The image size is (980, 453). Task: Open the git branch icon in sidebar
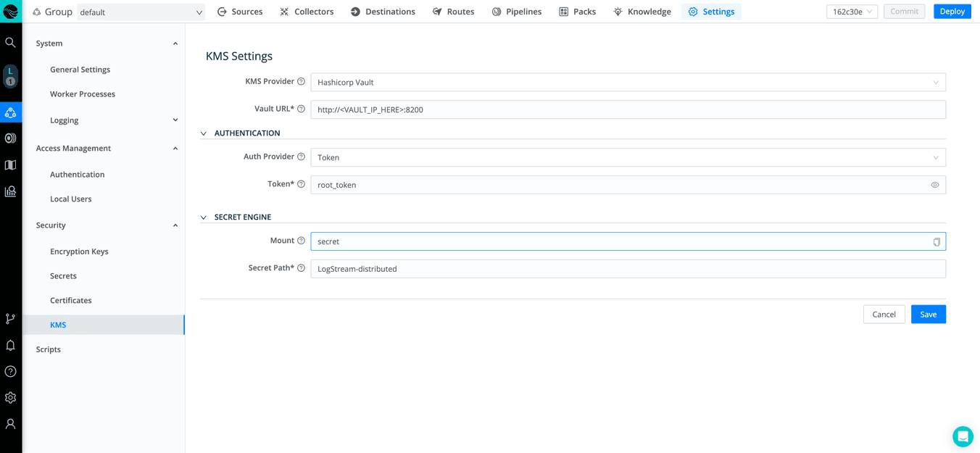pos(10,319)
